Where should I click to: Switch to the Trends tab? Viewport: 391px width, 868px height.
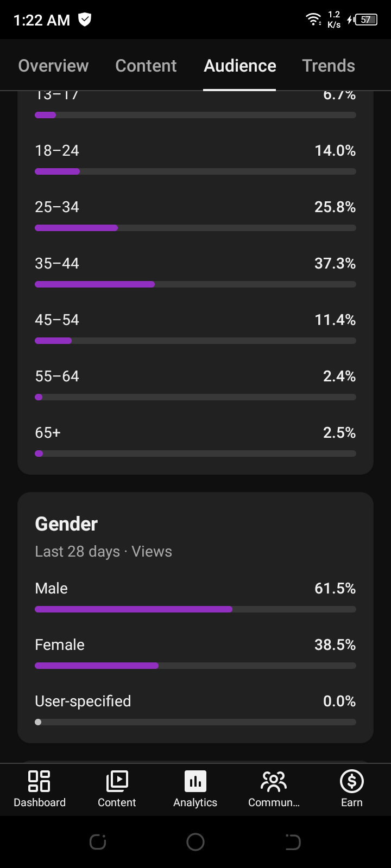point(329,66)
